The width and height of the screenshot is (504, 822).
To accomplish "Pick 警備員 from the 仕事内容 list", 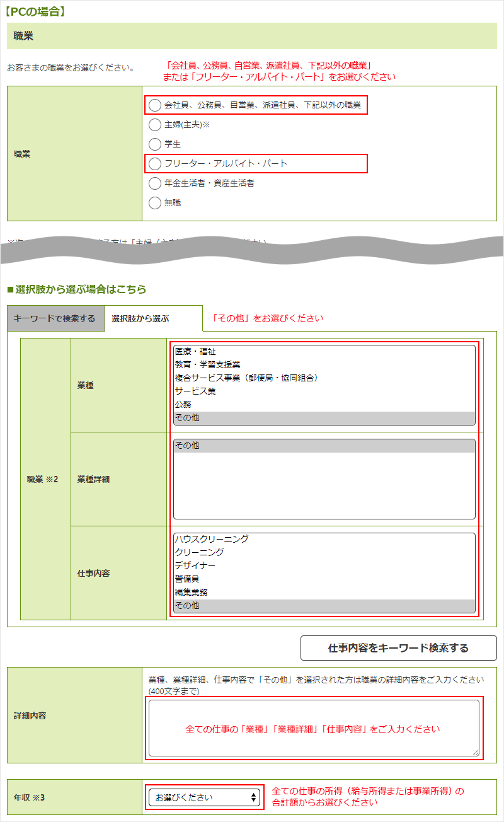I will pyautogui.click(x=187, y=579).
